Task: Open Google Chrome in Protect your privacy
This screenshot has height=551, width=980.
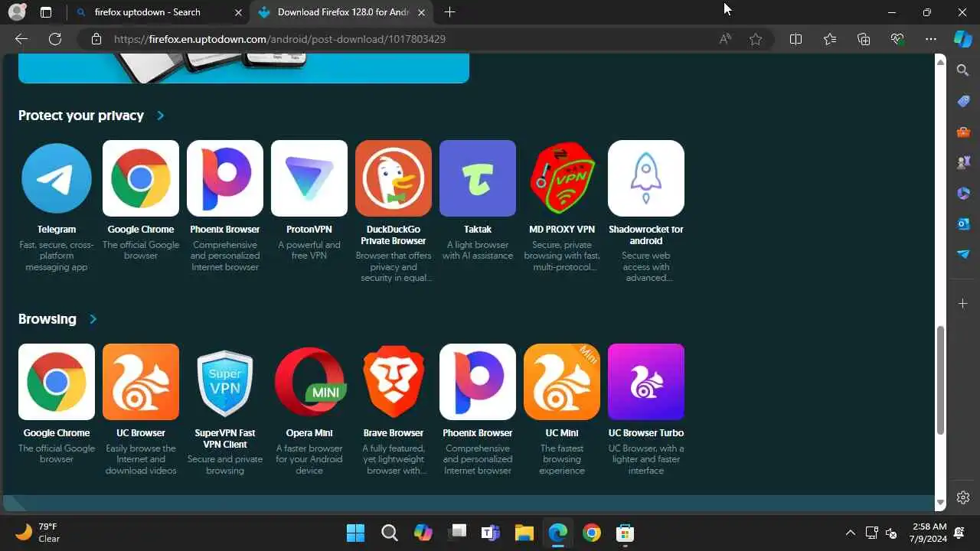Action: (x=141, y=178)
